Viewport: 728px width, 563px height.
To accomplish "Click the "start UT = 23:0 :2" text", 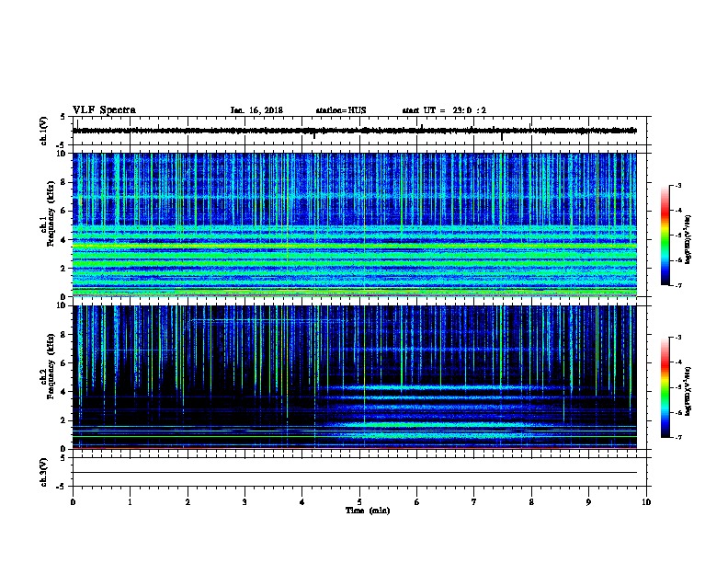I will [444, 110].
